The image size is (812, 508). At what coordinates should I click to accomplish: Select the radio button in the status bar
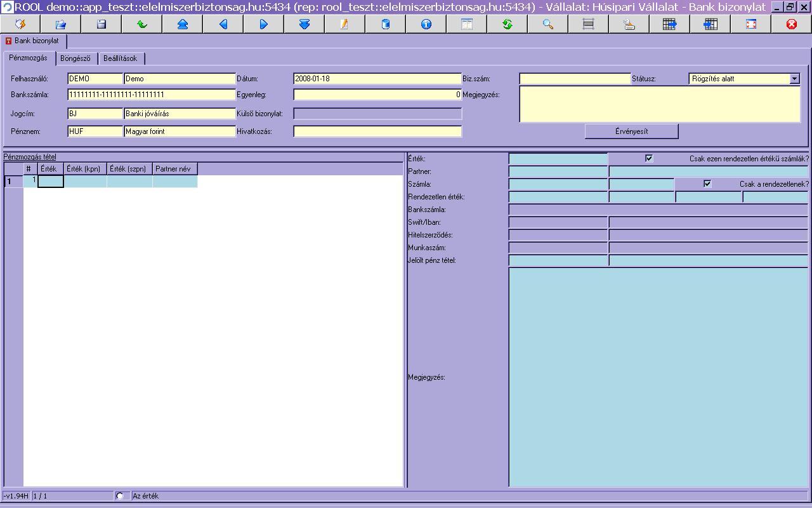120,496
